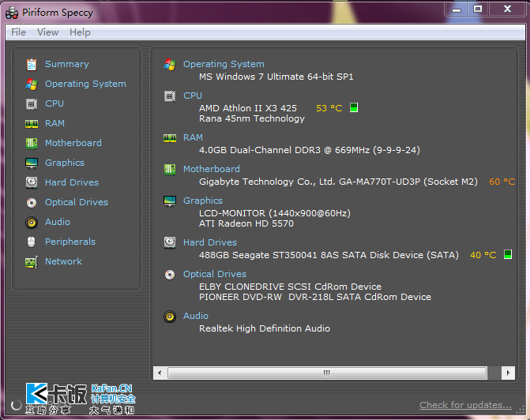The width and height of the screenshot is (530, 420).
Task: Click RAM icon beside main RAM heading
Action: click(x=170, y=138)
